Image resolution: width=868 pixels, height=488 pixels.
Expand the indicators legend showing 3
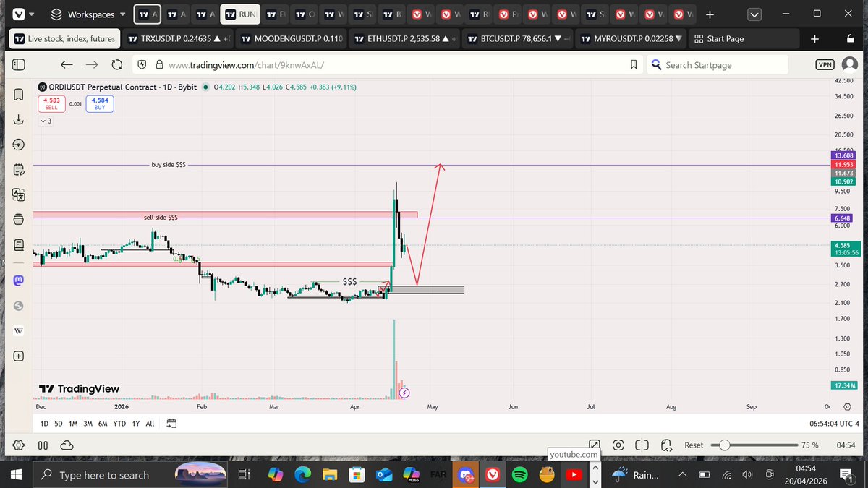click(x=46, y=121)
